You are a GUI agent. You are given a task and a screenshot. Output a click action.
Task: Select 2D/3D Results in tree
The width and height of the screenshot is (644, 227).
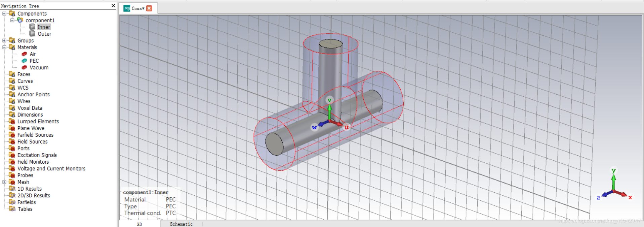34,195
